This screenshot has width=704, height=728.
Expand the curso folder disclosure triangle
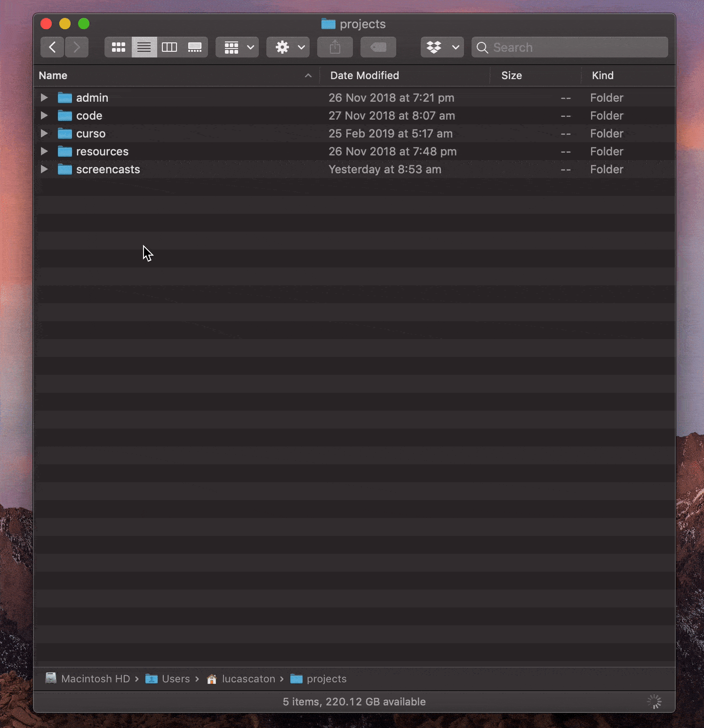click(44, 133)
